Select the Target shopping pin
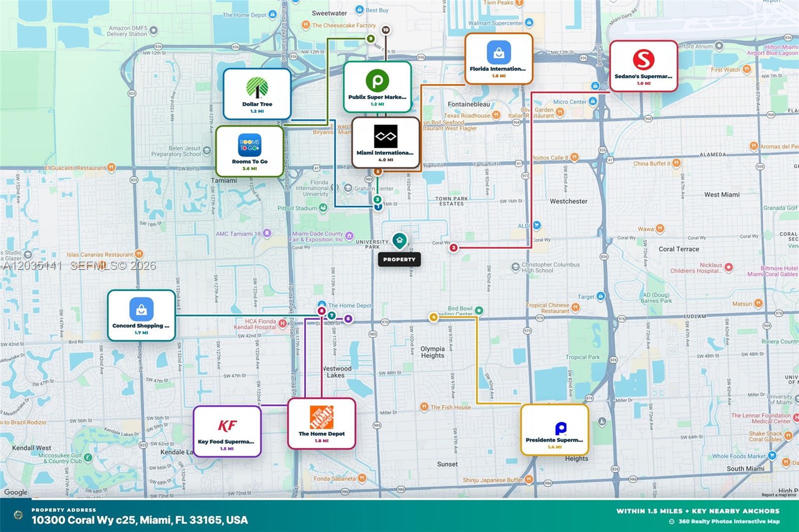Image resolution: width=799 pixels, height=532 pixels. (x=601, y=296)
